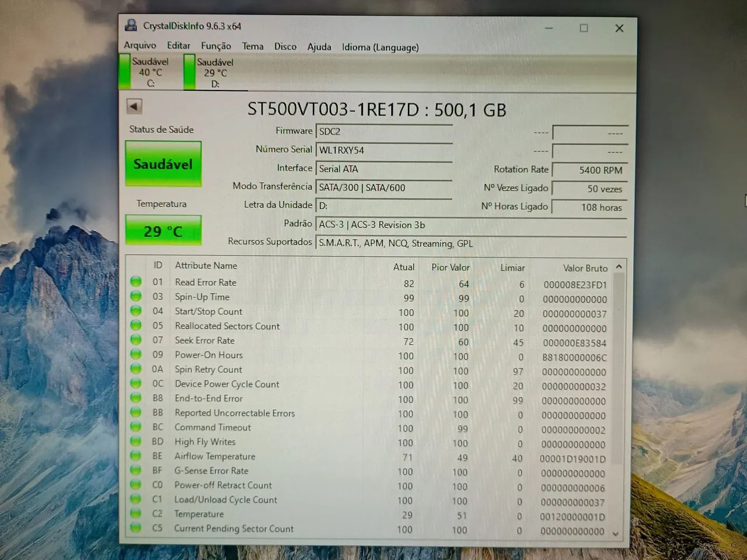Click the Atual column header
747x560 pixels.
click(x=404, y=267)
